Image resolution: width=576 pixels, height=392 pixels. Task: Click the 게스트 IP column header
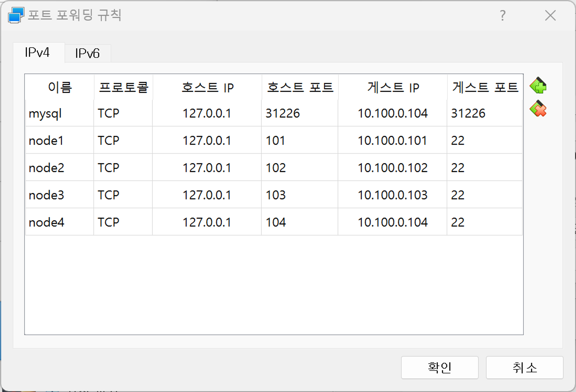tap(393, 87)
